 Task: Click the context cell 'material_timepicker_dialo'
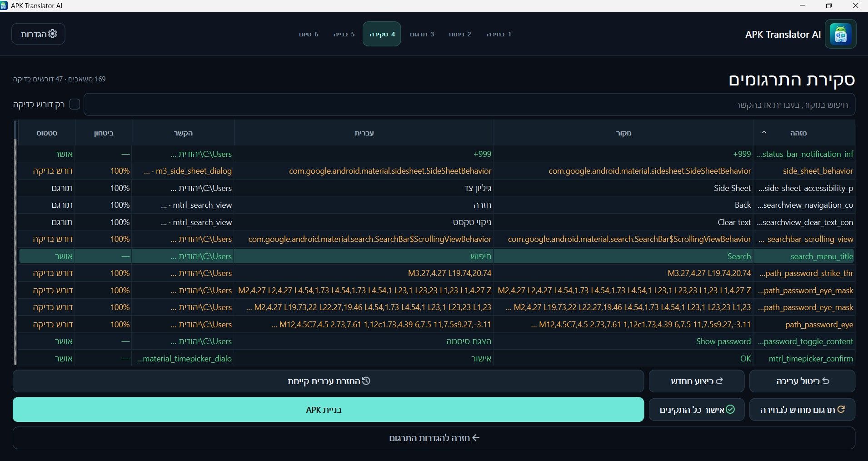coord(183,359)
